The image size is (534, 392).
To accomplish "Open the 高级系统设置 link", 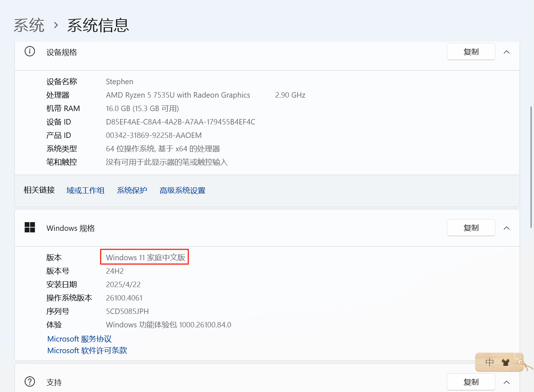I will click(182, 191).
